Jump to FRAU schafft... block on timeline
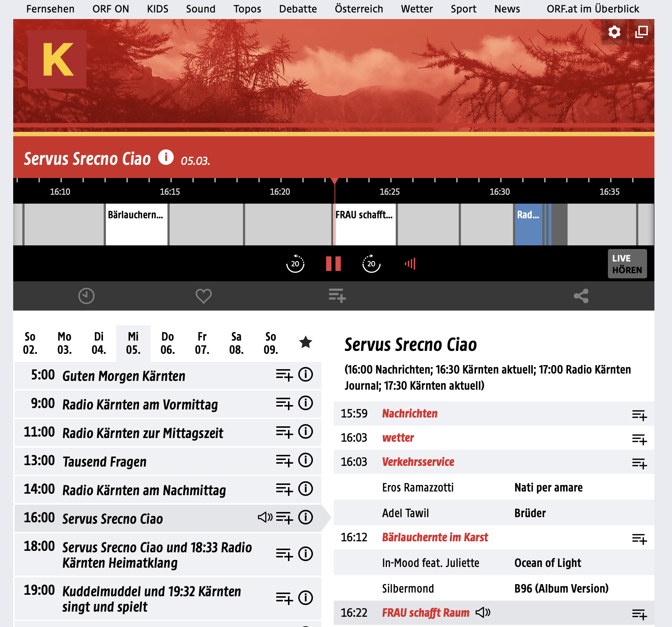Screen dimensions: 672x627 tap(365, 225)
